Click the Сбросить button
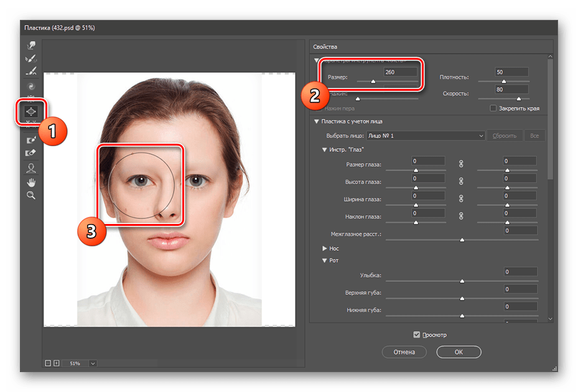The height and width of the screenshot is (392, 578). pyautogui.click(x=505, y=136)
